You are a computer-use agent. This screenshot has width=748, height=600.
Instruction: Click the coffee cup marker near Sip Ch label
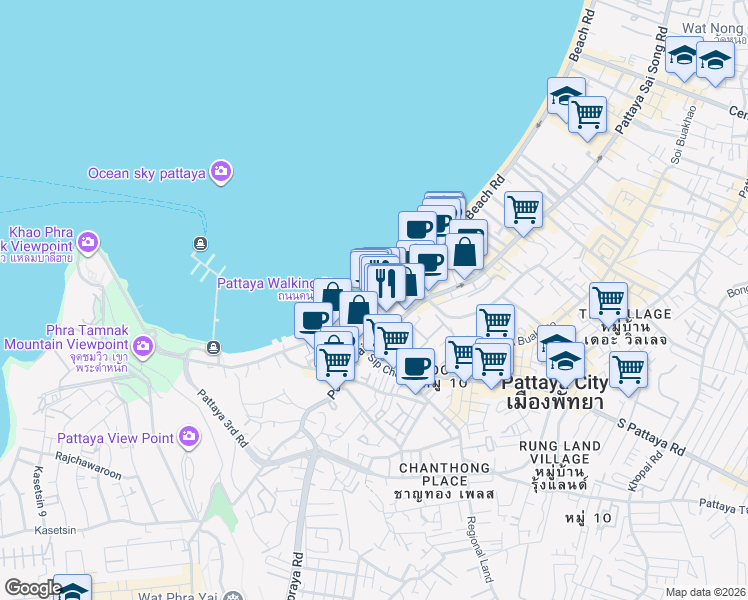click(416, 367)
